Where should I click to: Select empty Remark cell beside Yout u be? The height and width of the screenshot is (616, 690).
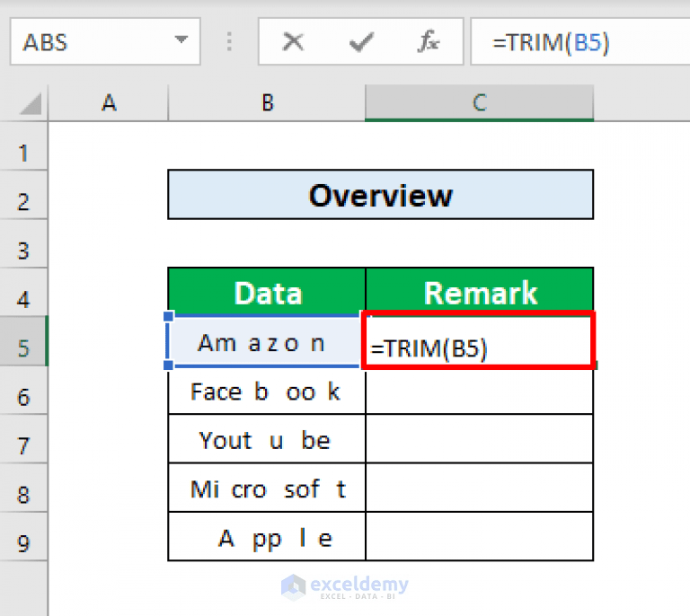pyautogui.click(x=479, y=439)
